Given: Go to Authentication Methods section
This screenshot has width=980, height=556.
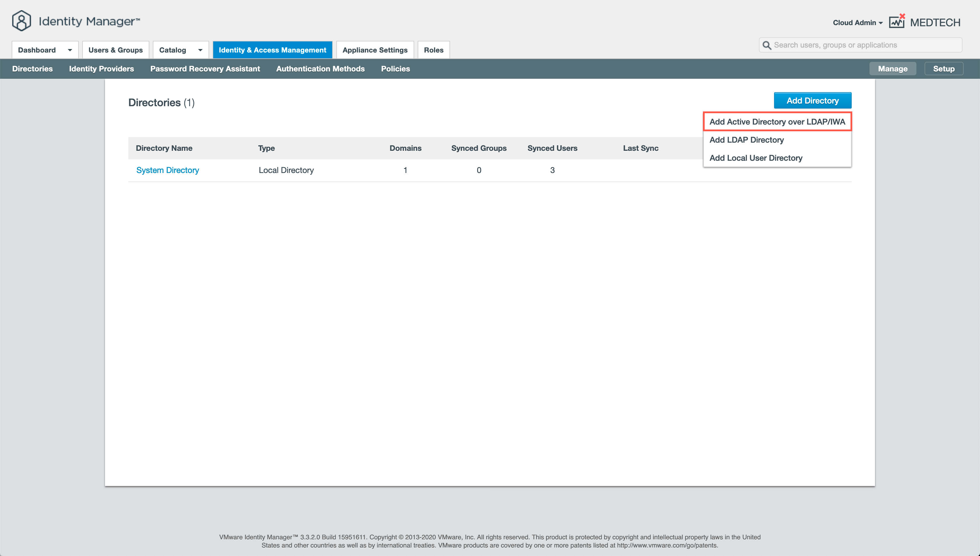Looking at the screenshot, I should (320, 69).
